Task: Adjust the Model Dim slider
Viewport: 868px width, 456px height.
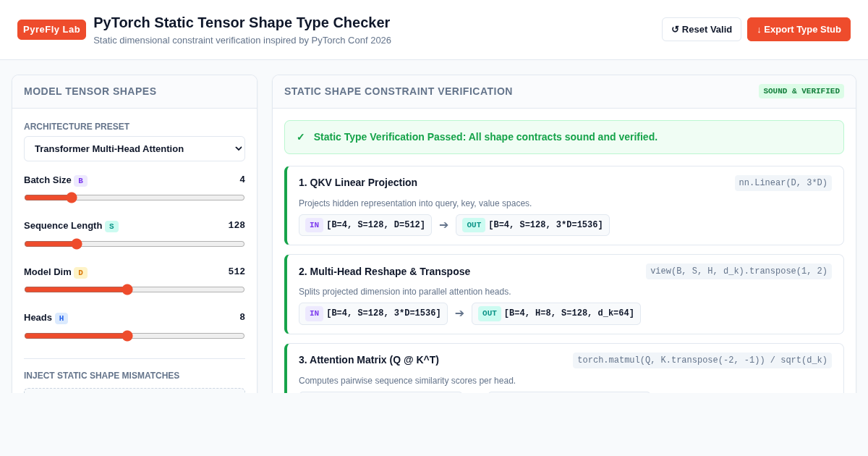Action: (135, 290)
